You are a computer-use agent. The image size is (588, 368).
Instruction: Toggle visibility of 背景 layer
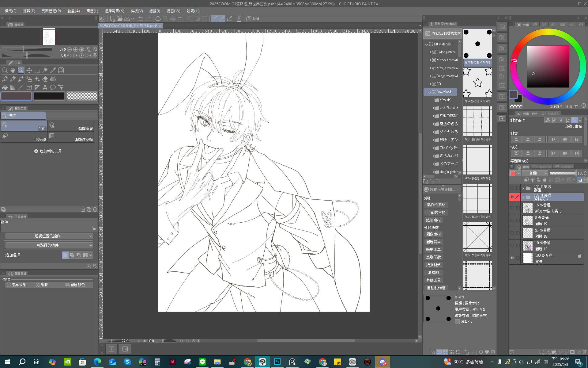[511, 258]
